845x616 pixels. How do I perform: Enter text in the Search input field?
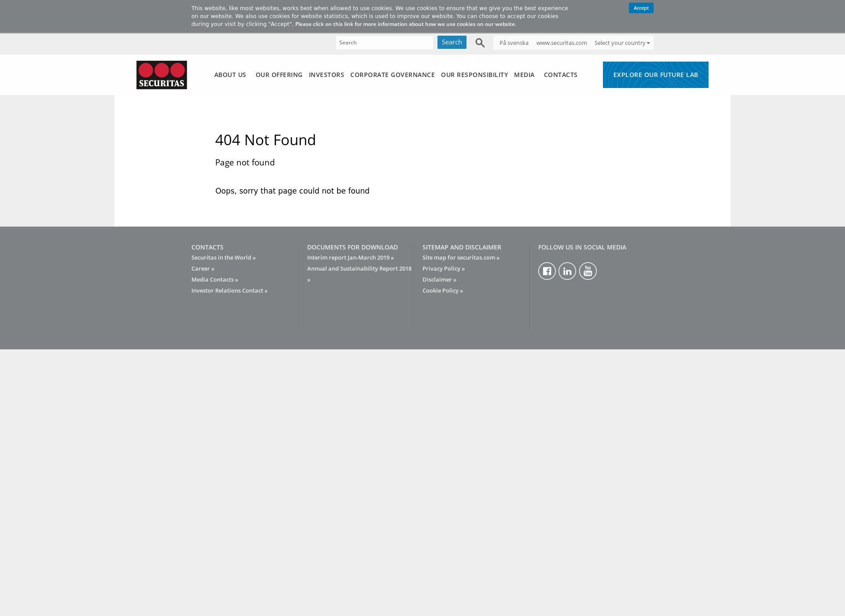click(385, 42)
